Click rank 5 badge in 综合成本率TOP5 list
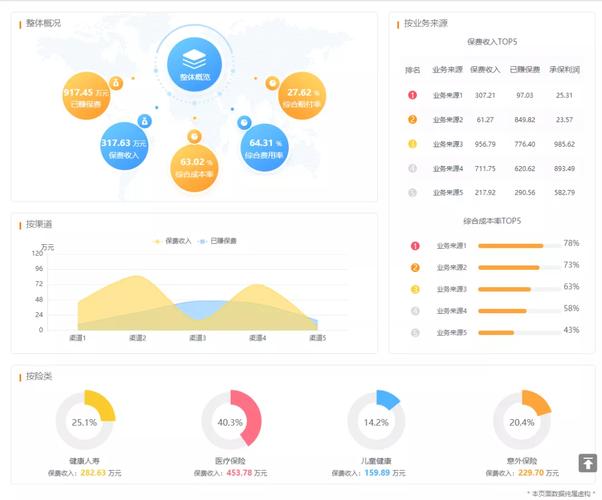Image resolution: width=602 pixels, height=500 pixels. [x=415, y=333]
